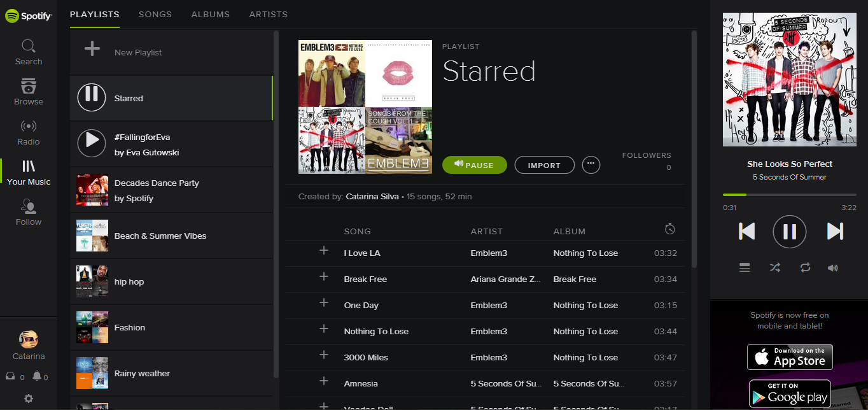868x410 pixels.
Task: Open the notifications bell icon
Action: click(x=37, y=377)
